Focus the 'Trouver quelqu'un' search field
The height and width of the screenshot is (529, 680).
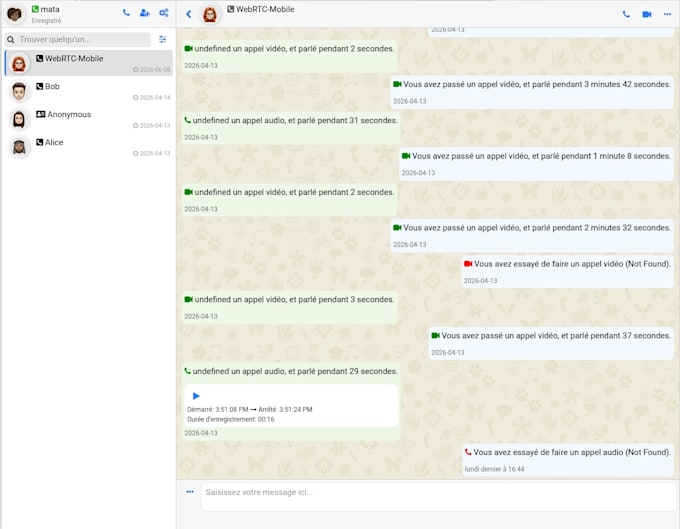78,39
